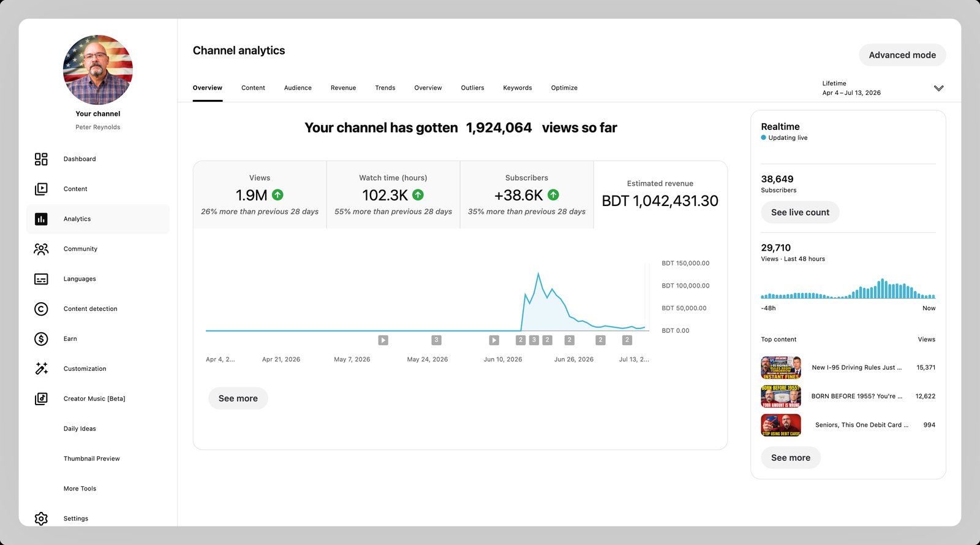
Task: Open the Dashboard sidebar icon
Action: 41,159
